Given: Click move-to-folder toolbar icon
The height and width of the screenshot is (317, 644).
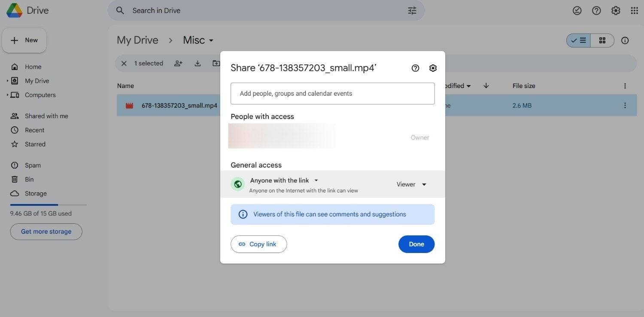Looking at the screenshot, I should click(x=216, y=64).
